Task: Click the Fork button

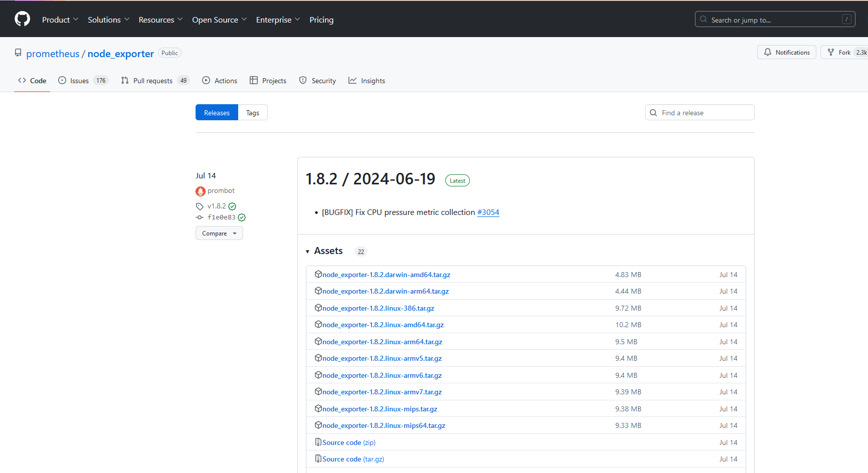Action: coord(844,52)
